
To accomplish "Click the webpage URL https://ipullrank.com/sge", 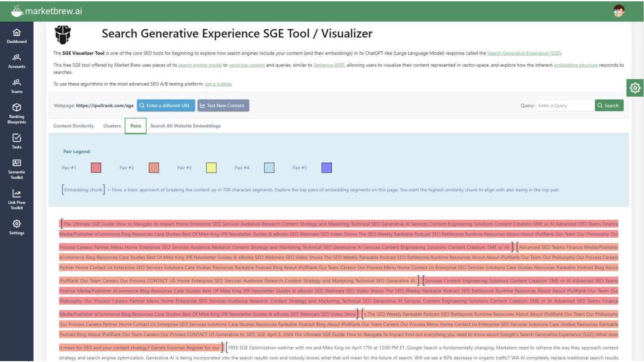I will 105,105.
